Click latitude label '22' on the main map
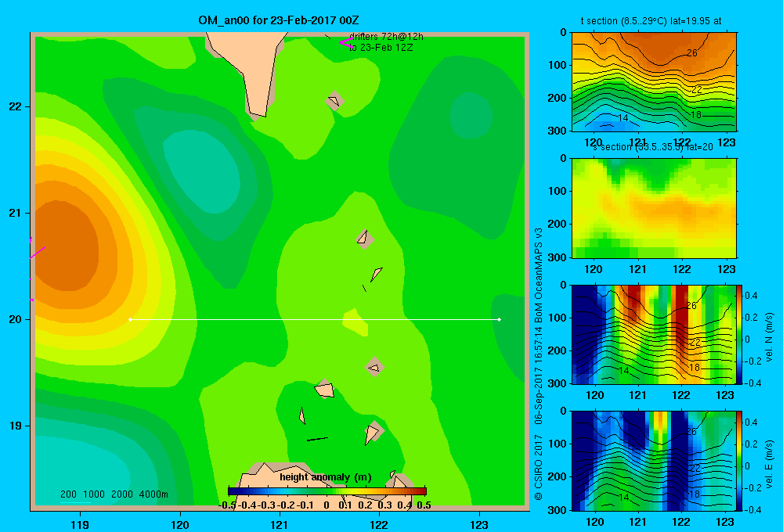Image resolution: width=783 pixels, height=532 pixels. click(x=16, y=106)
